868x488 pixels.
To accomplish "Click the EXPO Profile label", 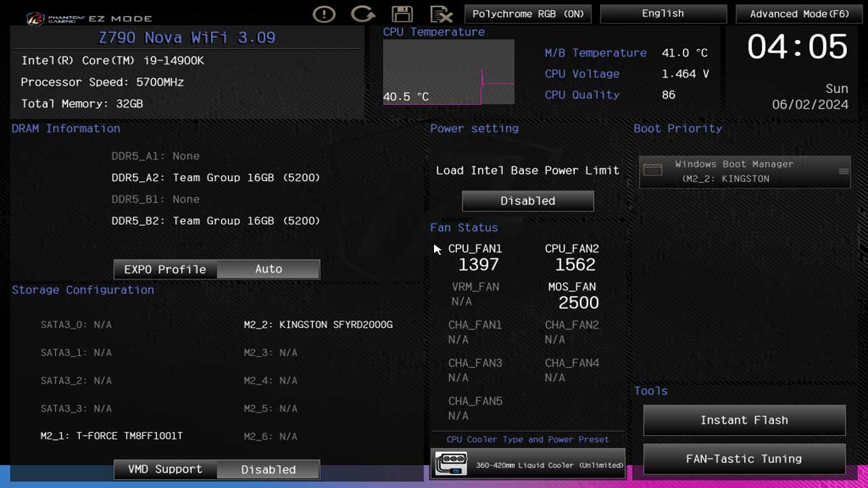I will (x=165, y=269).
